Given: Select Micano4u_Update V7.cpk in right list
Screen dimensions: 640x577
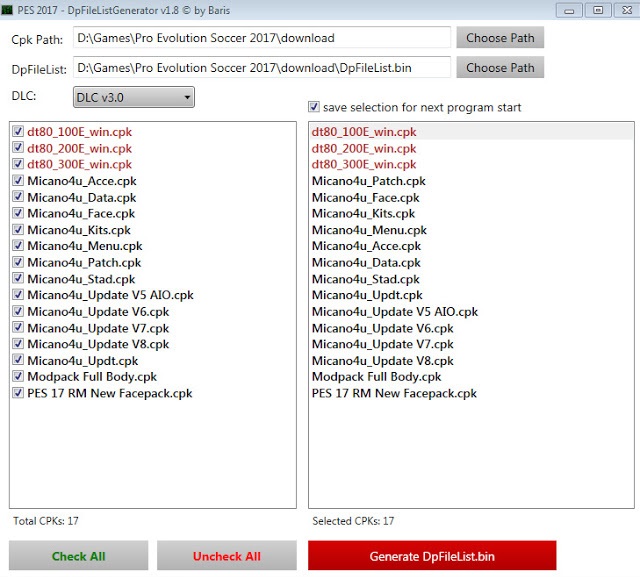Looking at the screenshot, I should pos(471,344).
